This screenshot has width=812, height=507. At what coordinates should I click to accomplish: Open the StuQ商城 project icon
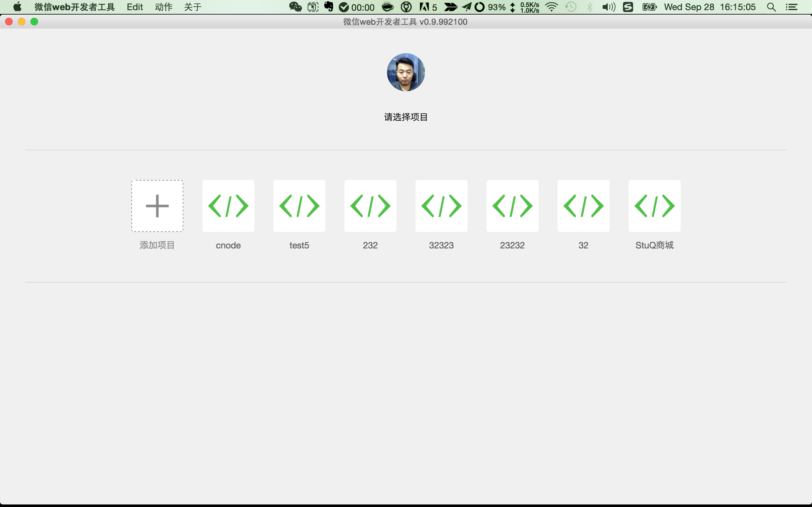(x=654, y=206)
